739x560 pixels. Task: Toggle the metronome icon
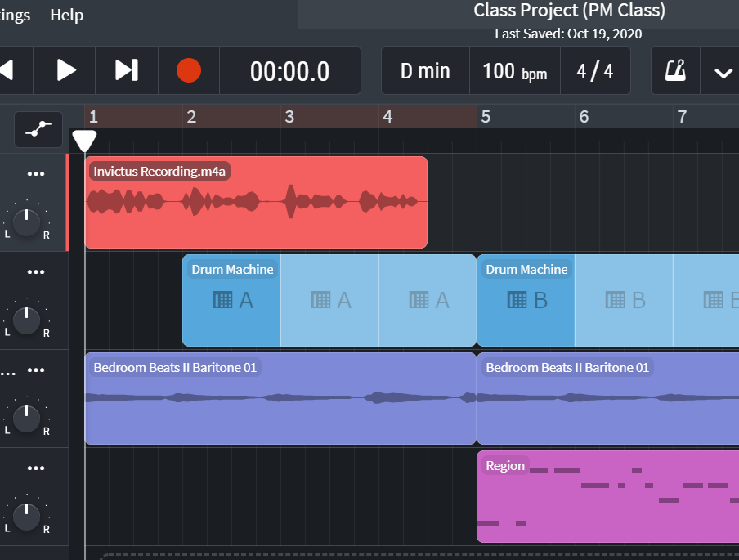[674, 70]
